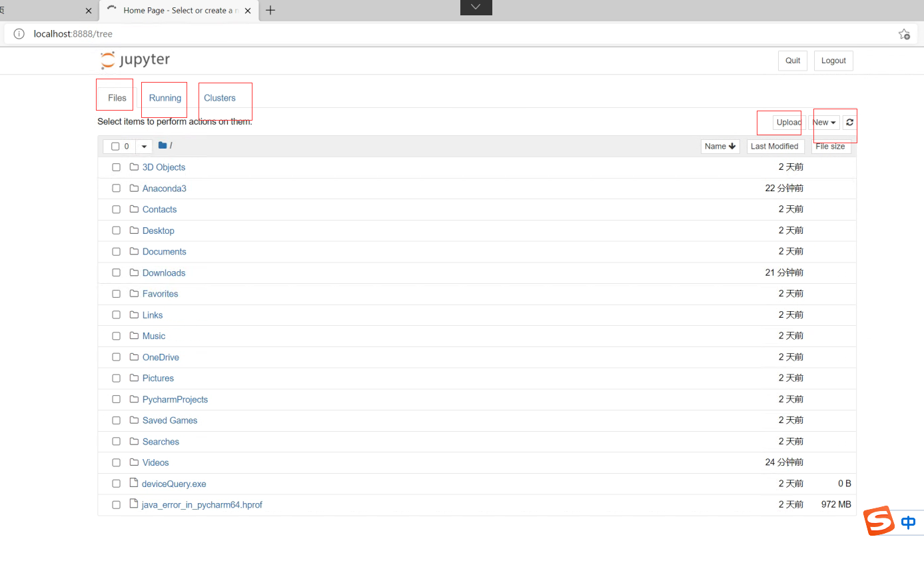This screenshot has height=579, width=924.
Task: Click the Quit button
Action: pos(793,61)
